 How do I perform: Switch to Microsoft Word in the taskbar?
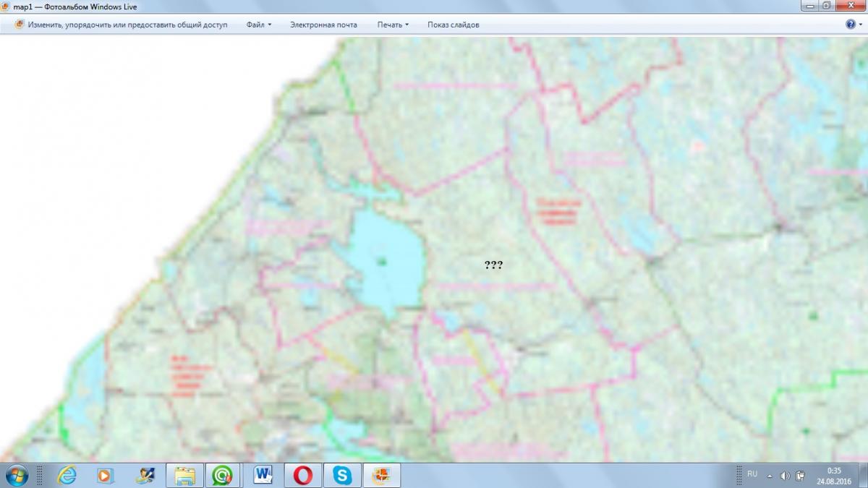click(x=263, y=475)
